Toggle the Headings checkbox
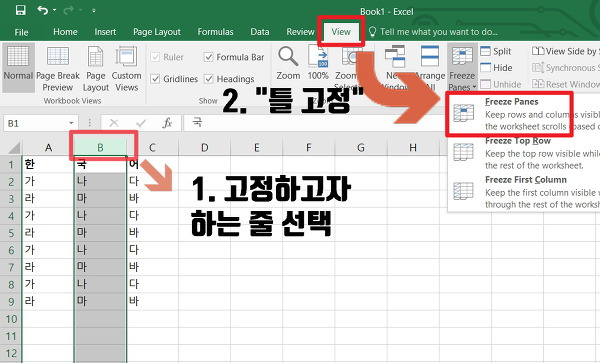 click(209, 79)
